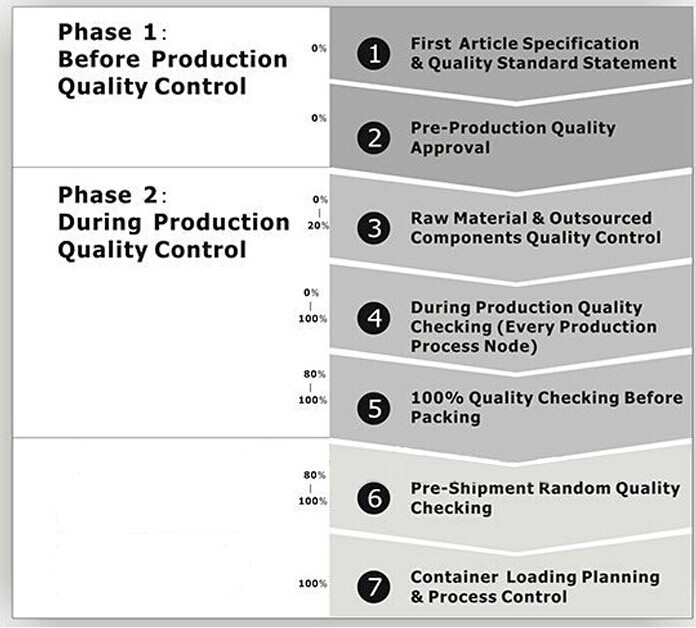Click During Production Quality Checking step

[534, 327]
